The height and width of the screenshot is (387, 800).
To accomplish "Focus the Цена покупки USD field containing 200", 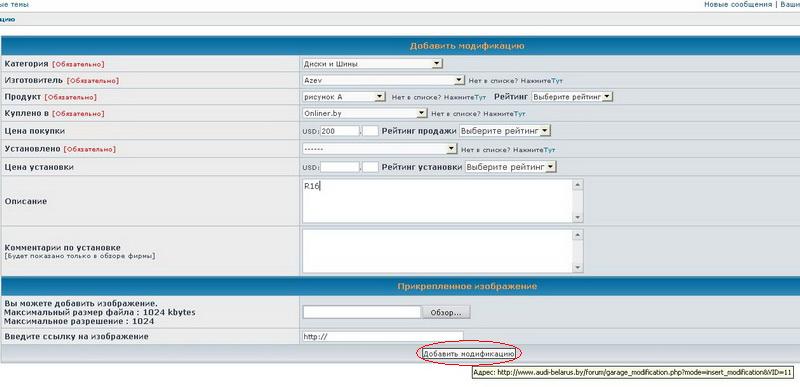I will [x=340, y=131].
